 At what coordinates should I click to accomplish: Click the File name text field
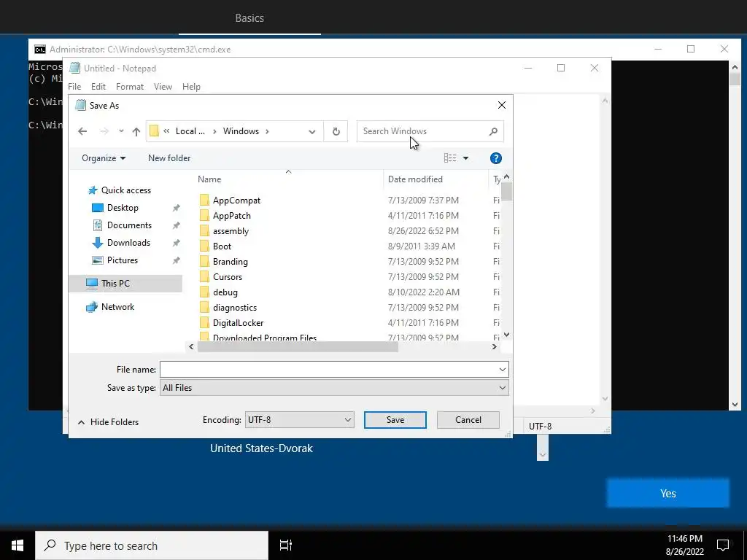(x=328, y=370)
